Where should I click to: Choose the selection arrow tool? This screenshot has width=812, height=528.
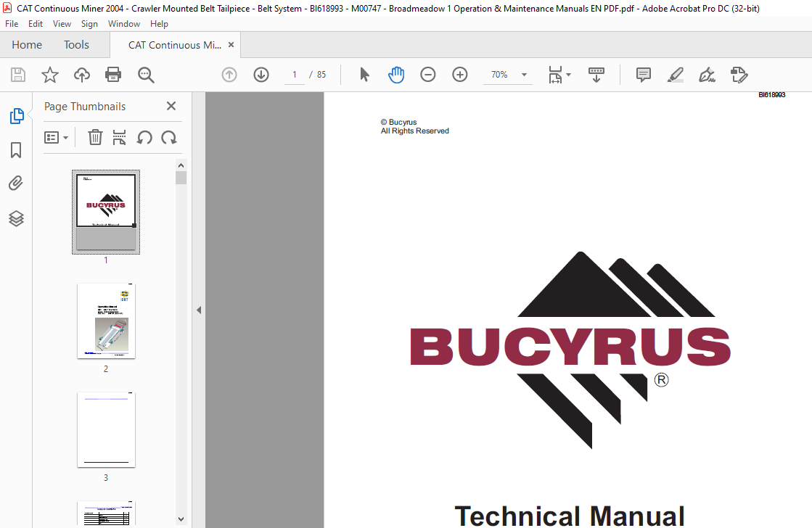(364, 75)
